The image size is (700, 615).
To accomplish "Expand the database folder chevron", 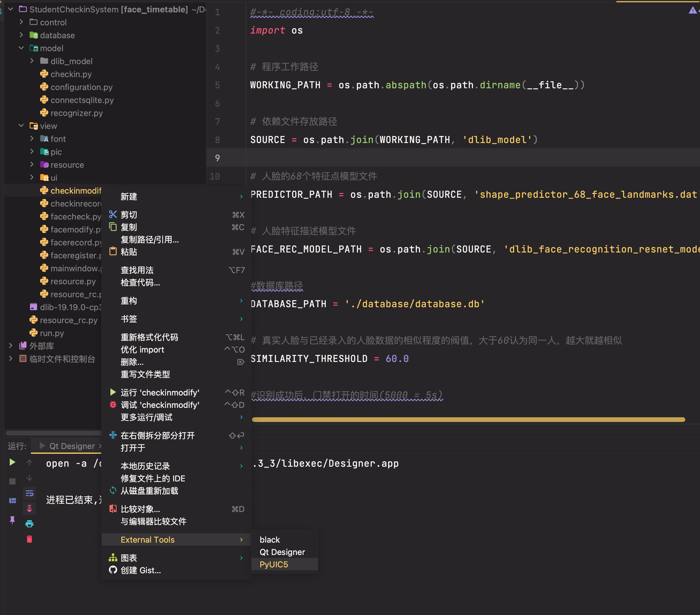I will 21,35.
